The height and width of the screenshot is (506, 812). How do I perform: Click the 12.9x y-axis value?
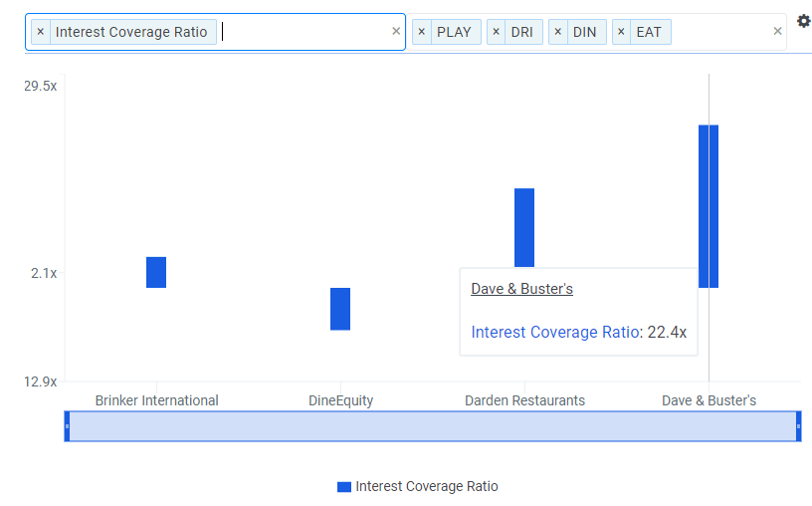41,382
